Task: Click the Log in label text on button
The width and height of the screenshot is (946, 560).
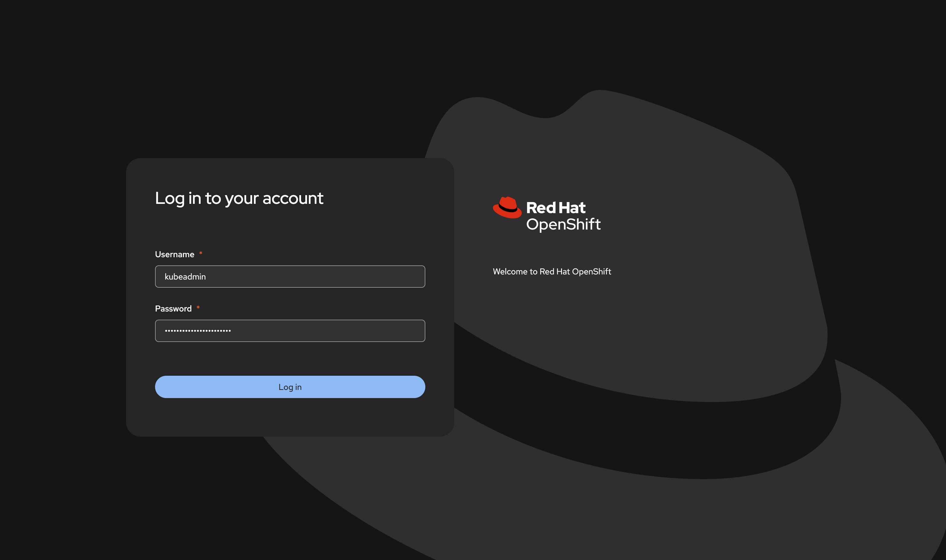Action: click(x=290, y=387)
